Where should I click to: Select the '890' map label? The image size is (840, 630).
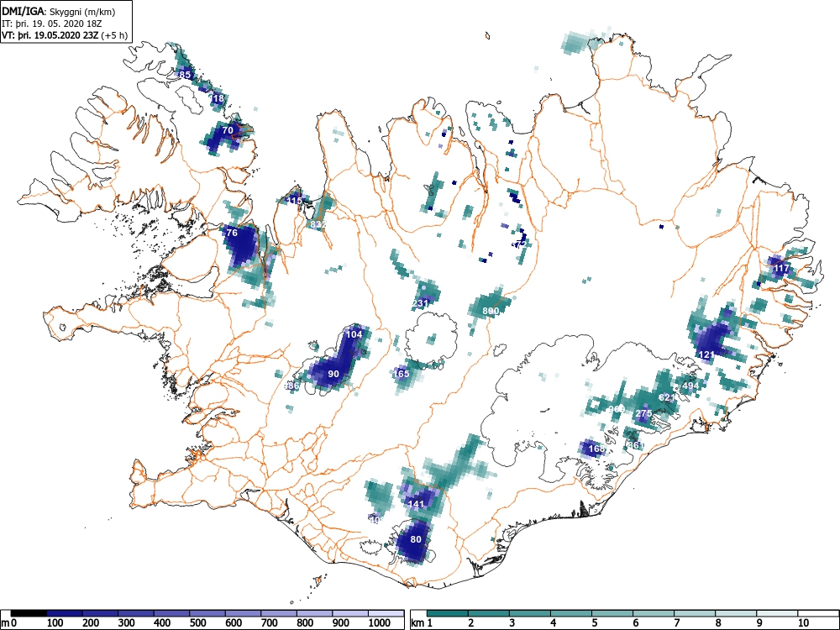(491, 311)
